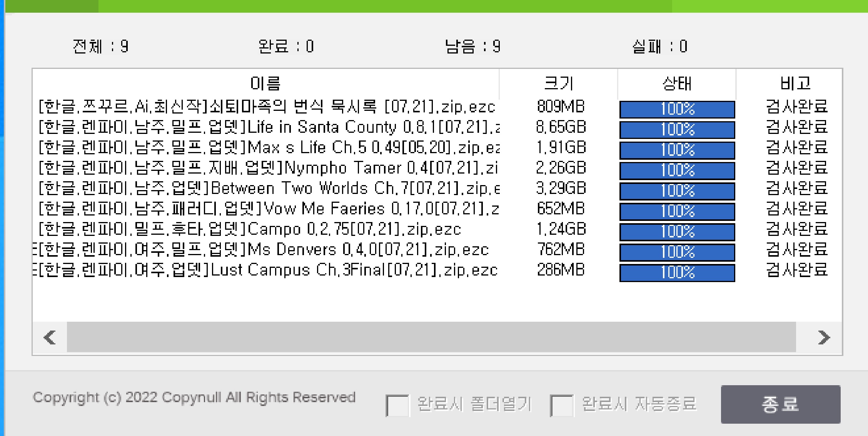868x436 pixels.
Task: Enable 완료시 자동종료 checkbox
Action: [x=561, y=405]
